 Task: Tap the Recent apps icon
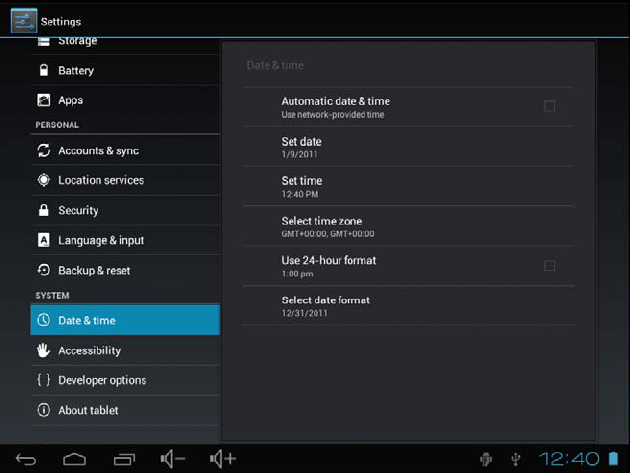point(124,459)
